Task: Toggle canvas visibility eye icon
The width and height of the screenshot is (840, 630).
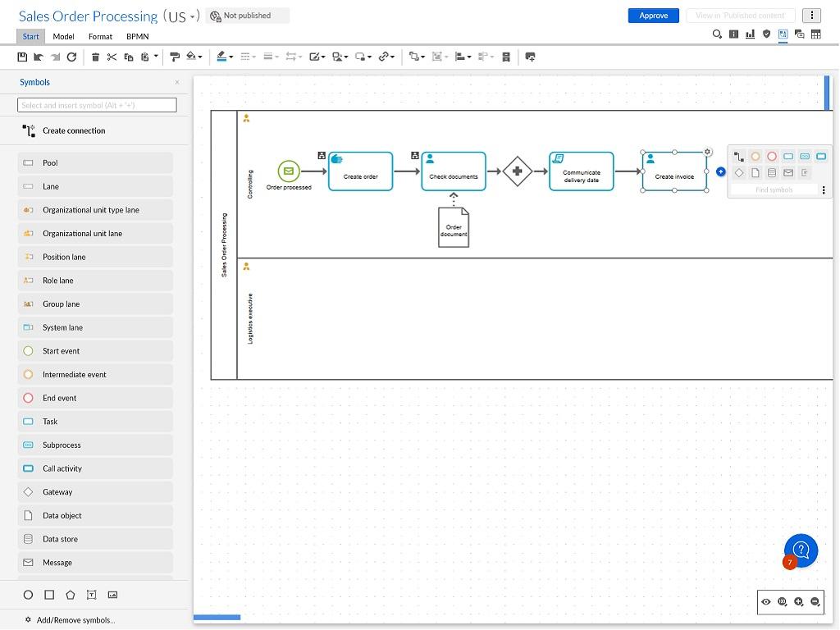Action: 765,602
